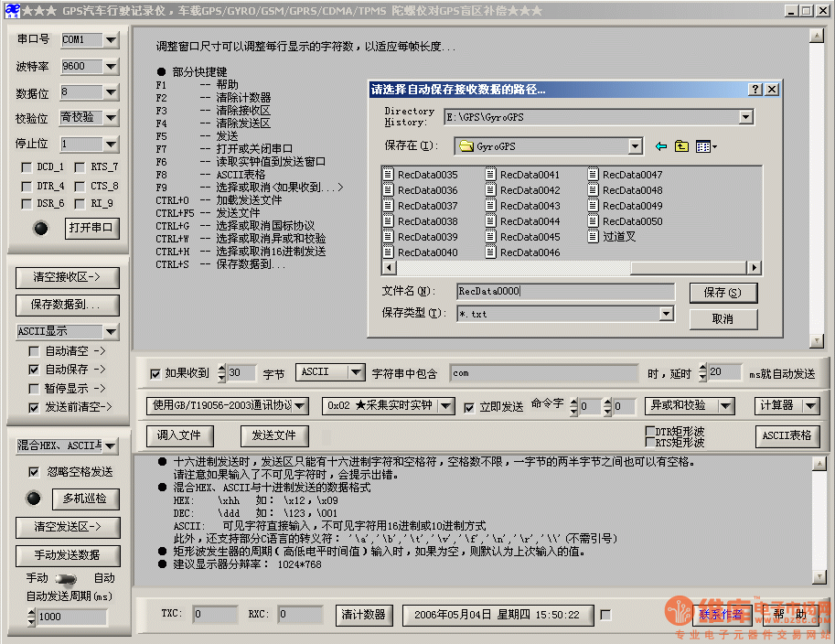Expand the Directory History dropdown
Image resolution: width=835 pixels, height=644 pixels.
745,117
